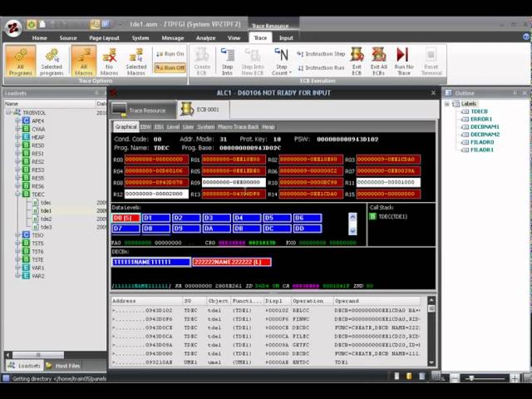Turn Run On in Trace Options

[170, 54]
